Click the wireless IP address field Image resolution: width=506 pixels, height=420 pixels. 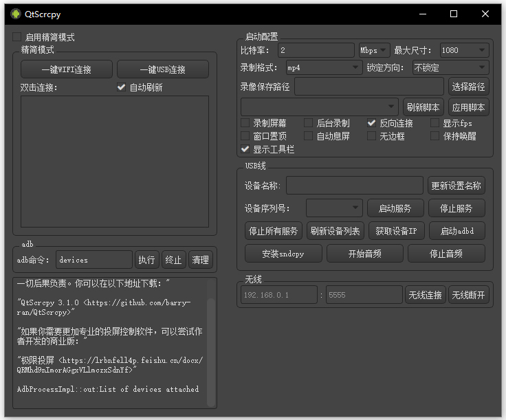pyautogui.click(x=279, y=295)
